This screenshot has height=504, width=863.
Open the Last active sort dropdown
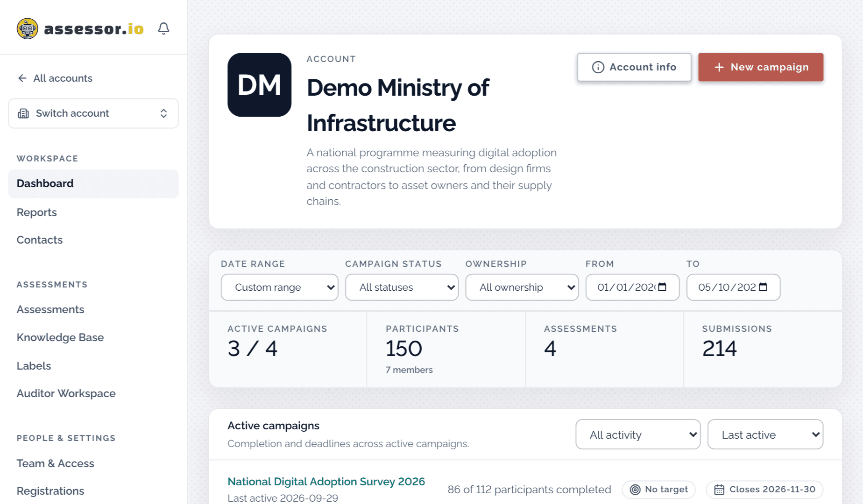(765, 434)
